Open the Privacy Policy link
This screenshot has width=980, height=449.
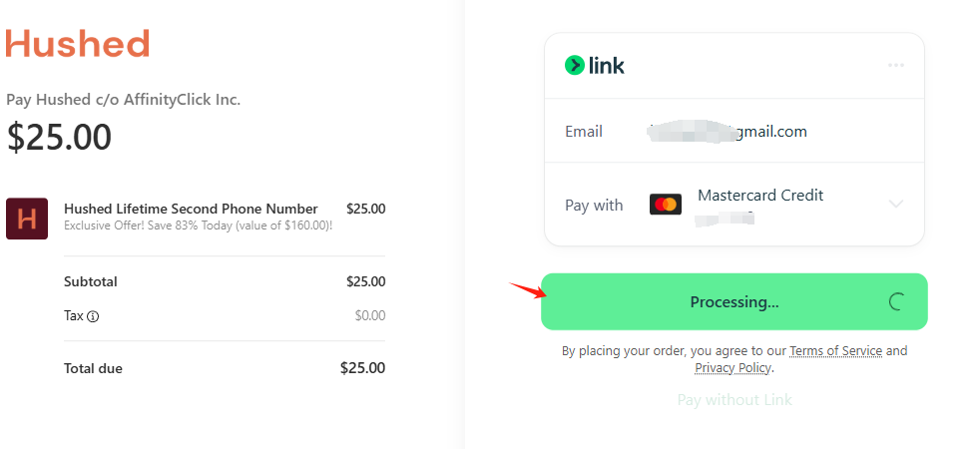(733, 368)
